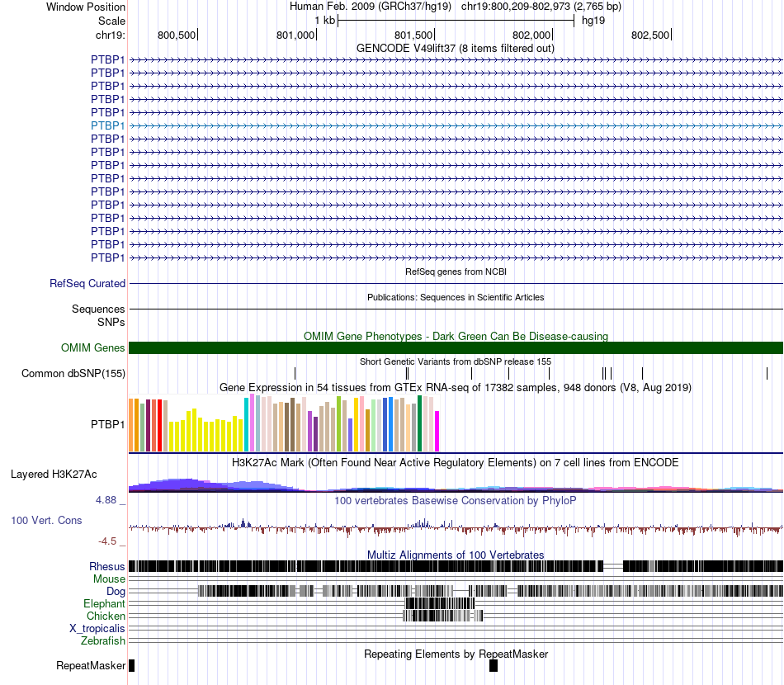Viewport: 784px width, 685px height.
Task: Click the dark green OMIM gene bar
Action: pos(456,348)
